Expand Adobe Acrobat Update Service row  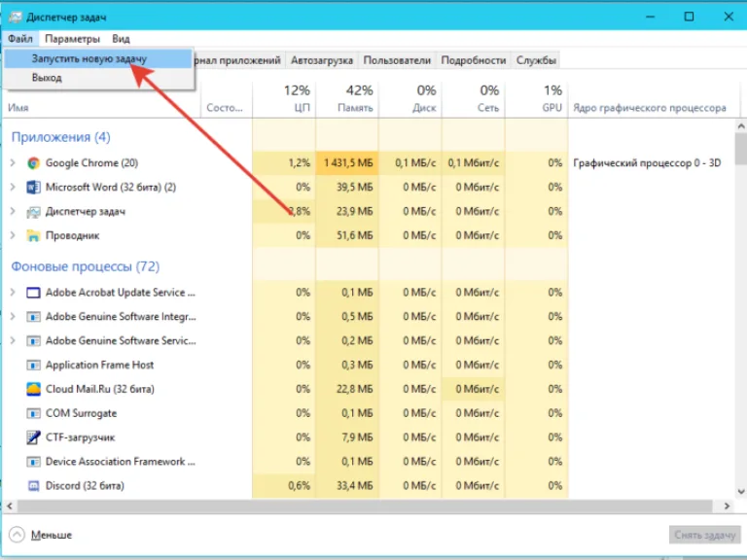click(x=13, y=293)
